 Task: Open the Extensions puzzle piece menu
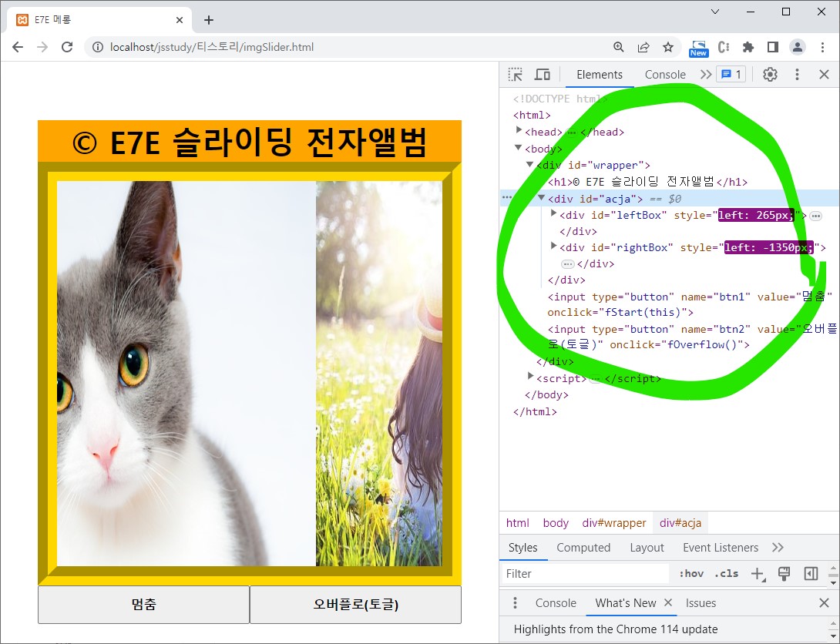[748, 47]
